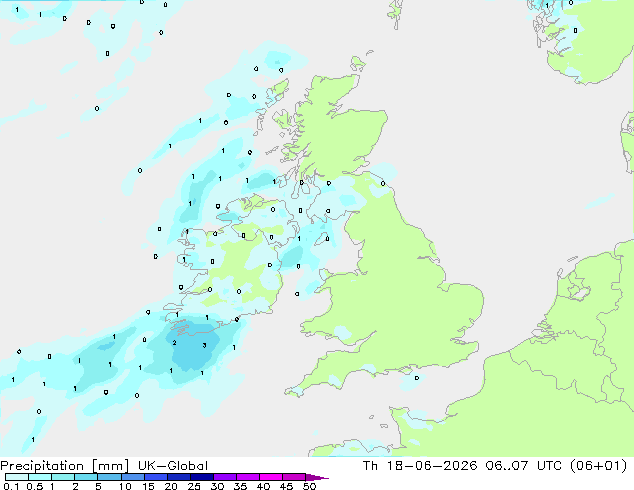This screenshot has height=490, width=634.
Task: Select the 30–35 mm legend swatch
Action: coord(224,477)
